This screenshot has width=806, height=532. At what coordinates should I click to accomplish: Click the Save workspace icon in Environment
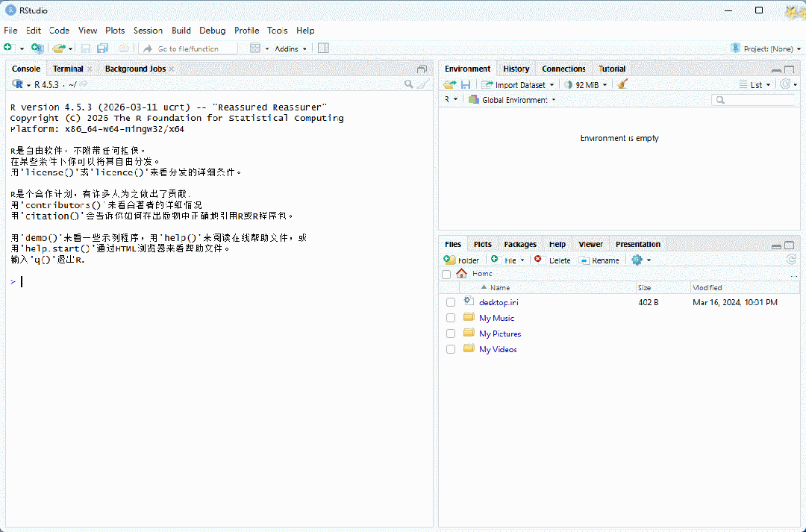(x=466, y=84)
